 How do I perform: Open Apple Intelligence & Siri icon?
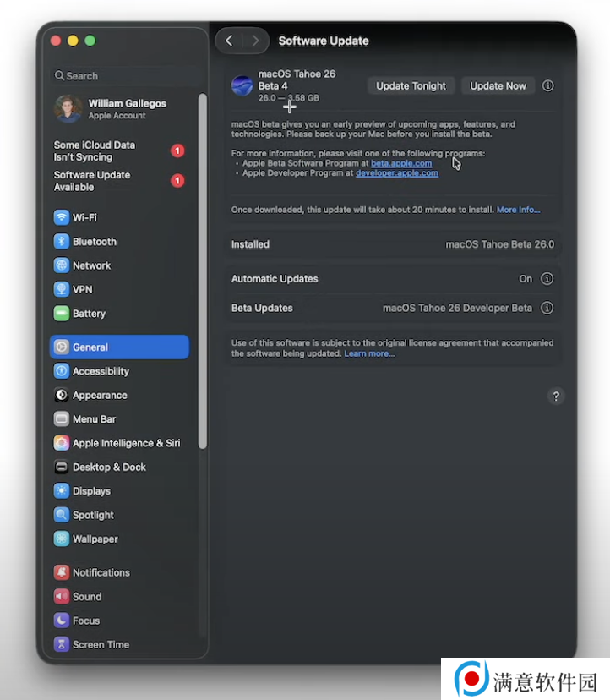(x=62, y=443)
